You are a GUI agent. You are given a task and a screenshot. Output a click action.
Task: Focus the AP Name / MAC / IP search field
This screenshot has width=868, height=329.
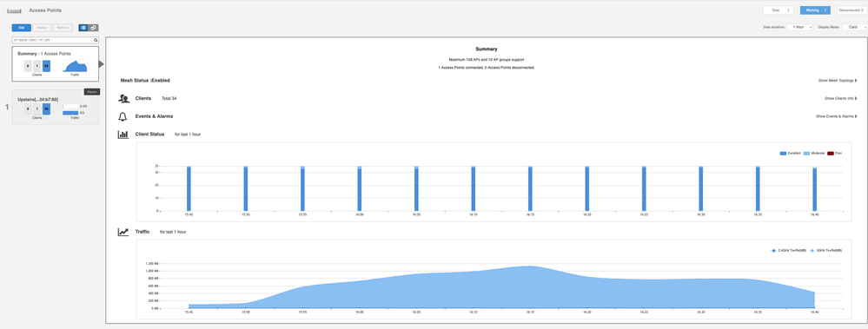56,40
